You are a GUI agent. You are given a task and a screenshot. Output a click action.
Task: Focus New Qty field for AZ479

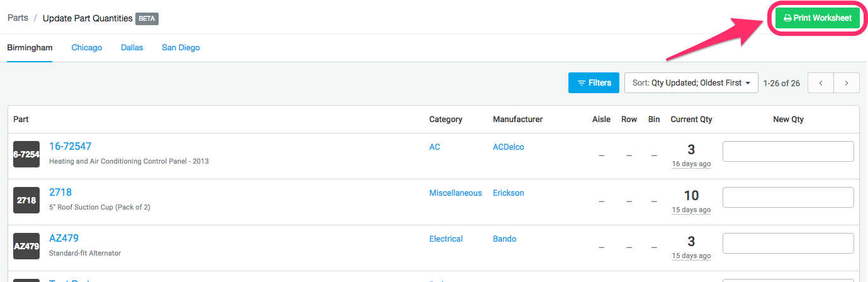[788, 244]
